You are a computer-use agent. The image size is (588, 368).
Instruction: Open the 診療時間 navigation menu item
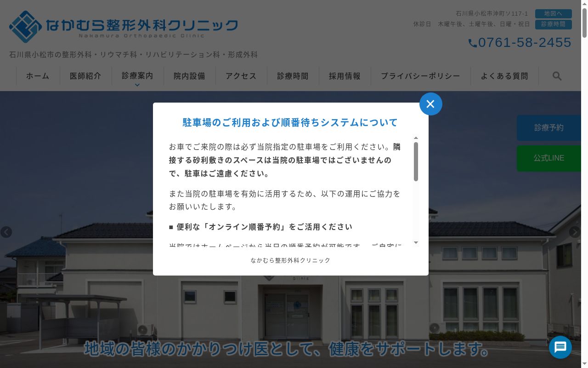pyautogui.click(x=293, y=76)
